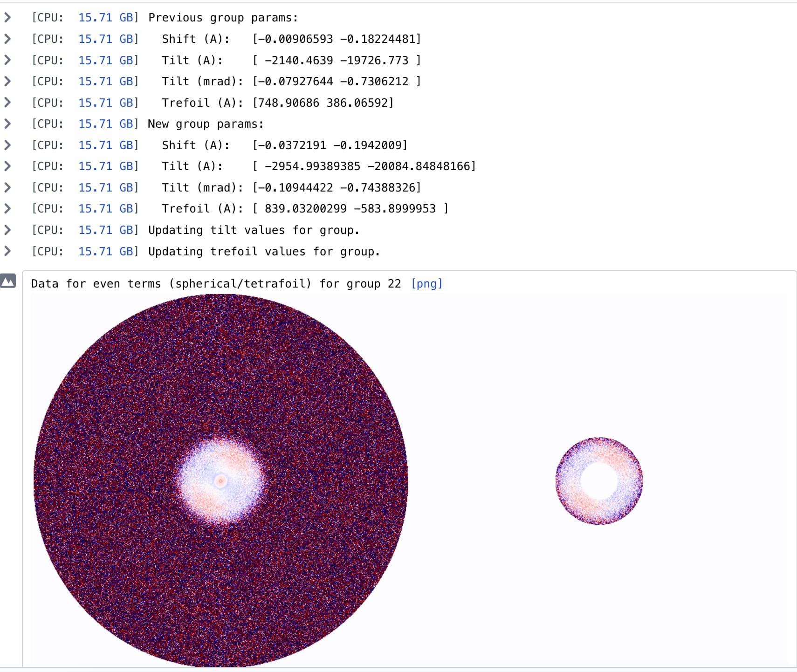Expand the 'Updating trefoil values for group' line
The height and width of the screenshot is (672, 797).
(7, 251)
